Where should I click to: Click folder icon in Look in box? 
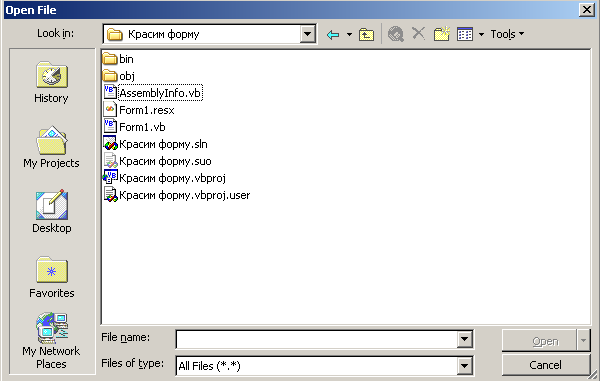[x=114, y=34]
